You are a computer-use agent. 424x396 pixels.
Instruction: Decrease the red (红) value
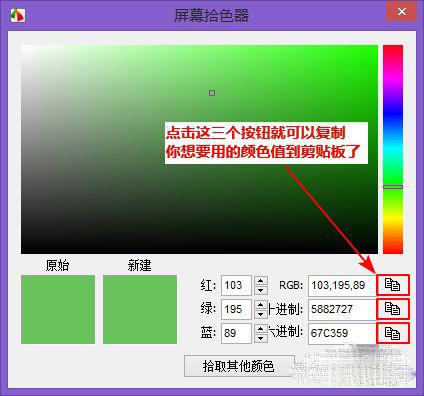click(x=261, y=290)
